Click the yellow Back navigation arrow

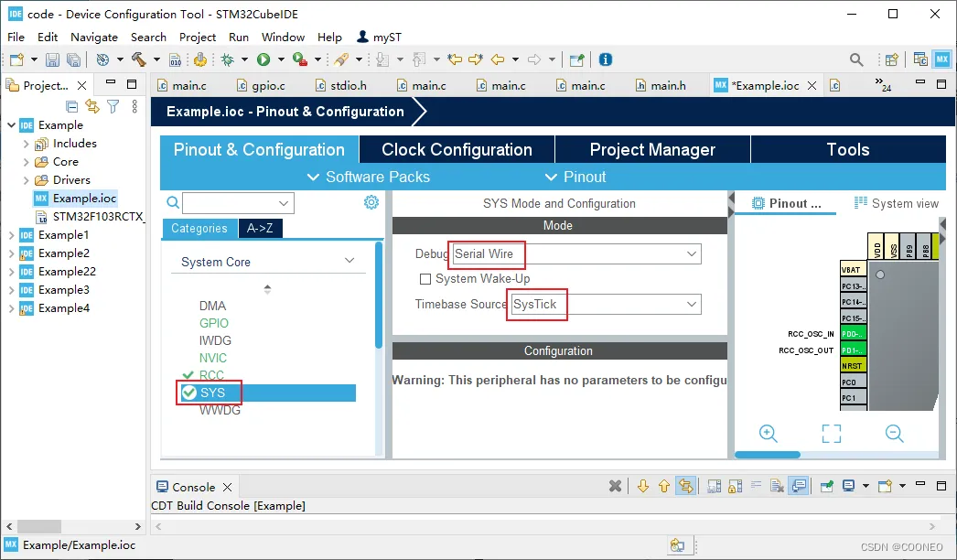point(498,59)
